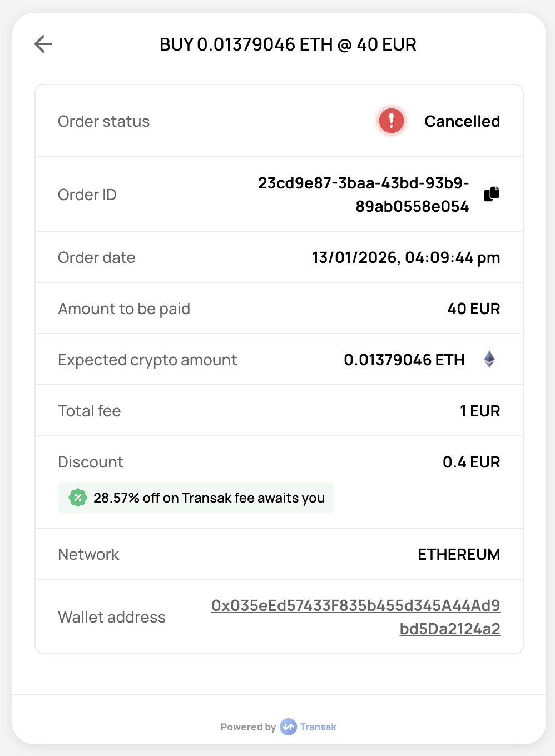555x756 pixels.
Task: Click the Ethereum diamond logo icon
Action: pos(489,360)
